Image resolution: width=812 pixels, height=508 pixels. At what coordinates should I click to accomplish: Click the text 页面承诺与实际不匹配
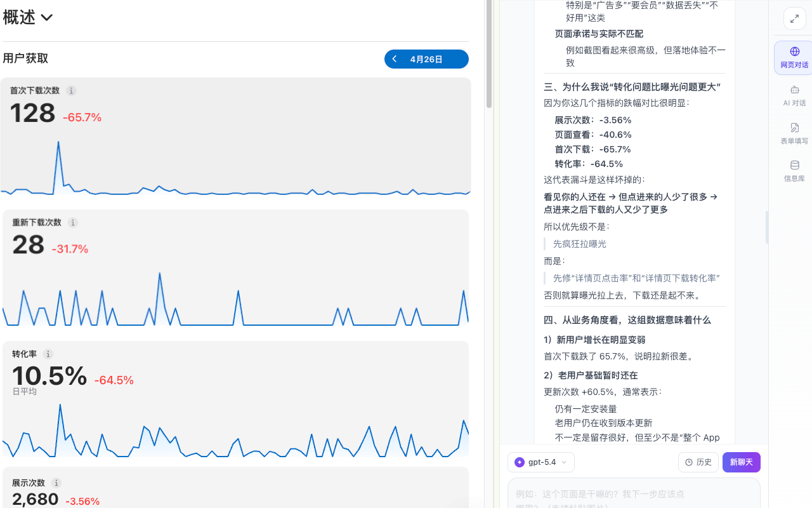click(x=599, y=34)
